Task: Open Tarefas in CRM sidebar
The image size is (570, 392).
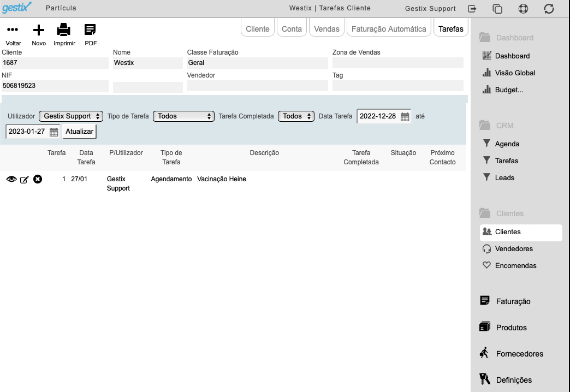Action: [x=506, y=161]
